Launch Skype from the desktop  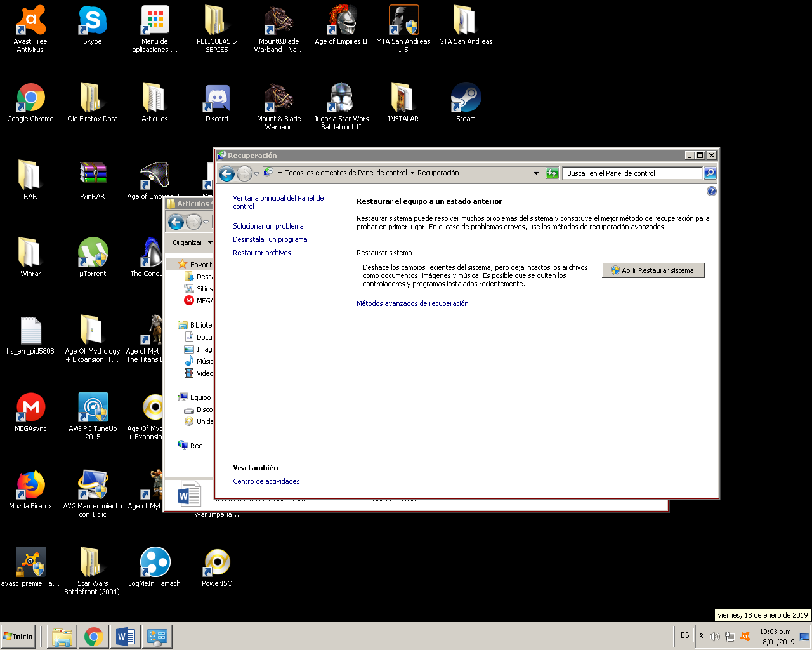[x=93, y=25]
